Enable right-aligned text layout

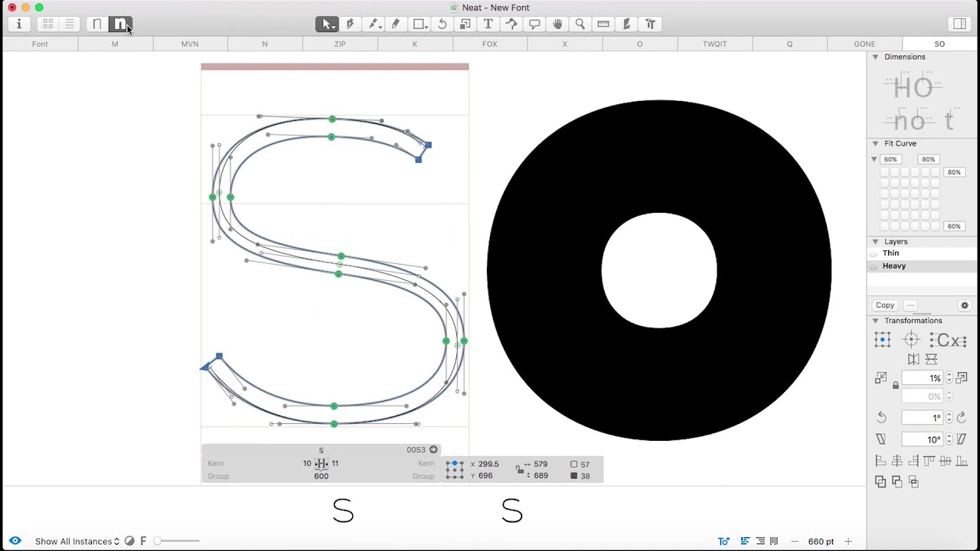pos(760,541)
